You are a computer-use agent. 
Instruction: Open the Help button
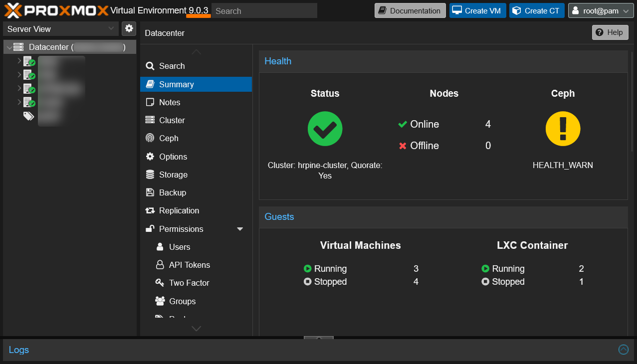(x=610, y=32)
